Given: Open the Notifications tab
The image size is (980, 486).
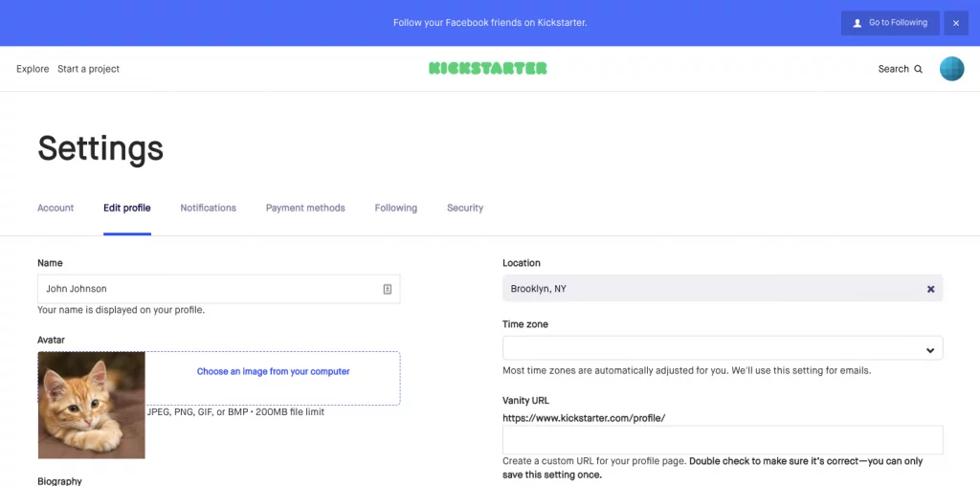Looking at the screenshot, I should [x=208, y=208].
